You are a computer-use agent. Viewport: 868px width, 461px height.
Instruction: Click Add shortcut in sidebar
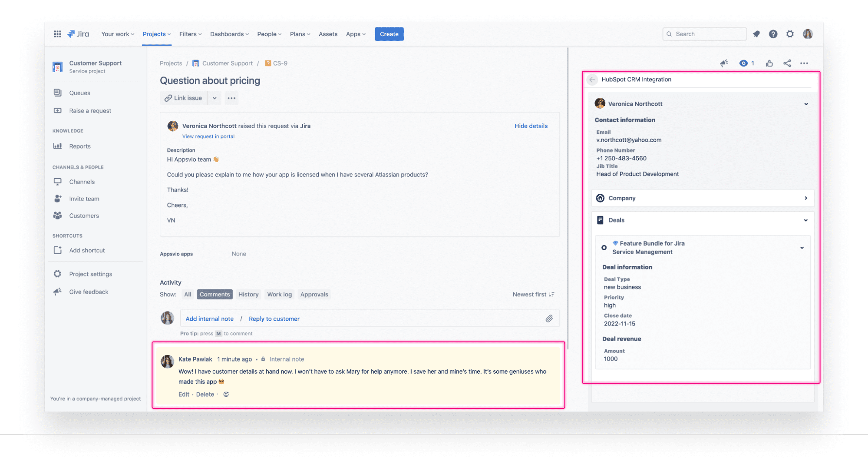[x=87, y=250]
